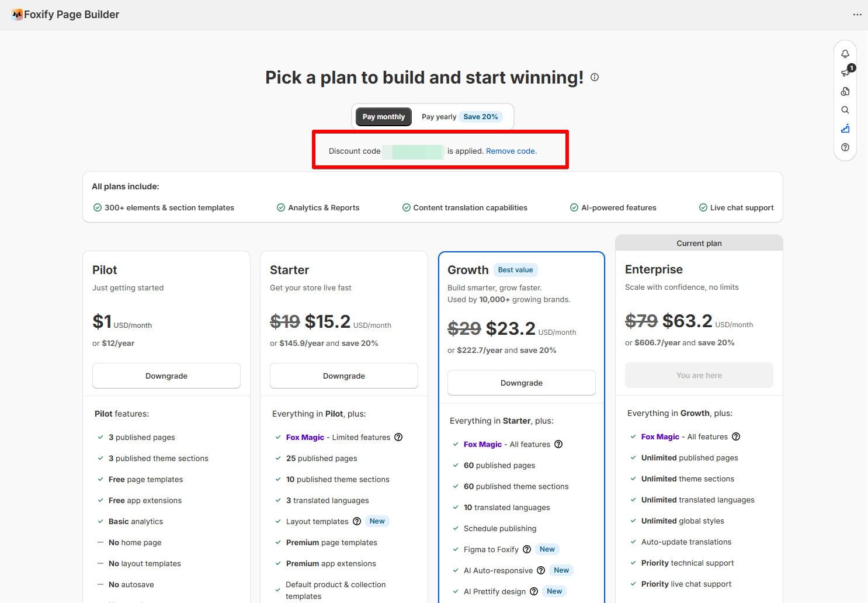Click 'Unlimited global styles' in Enterprise features
Viewport: 868px width, 603px height.
click(683, 521)
